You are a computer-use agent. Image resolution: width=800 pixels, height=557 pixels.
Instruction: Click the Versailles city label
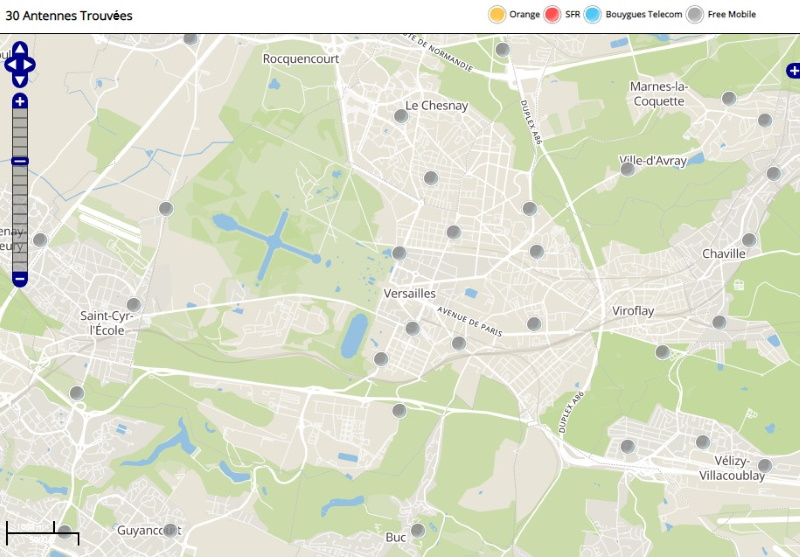click(410, 293)
